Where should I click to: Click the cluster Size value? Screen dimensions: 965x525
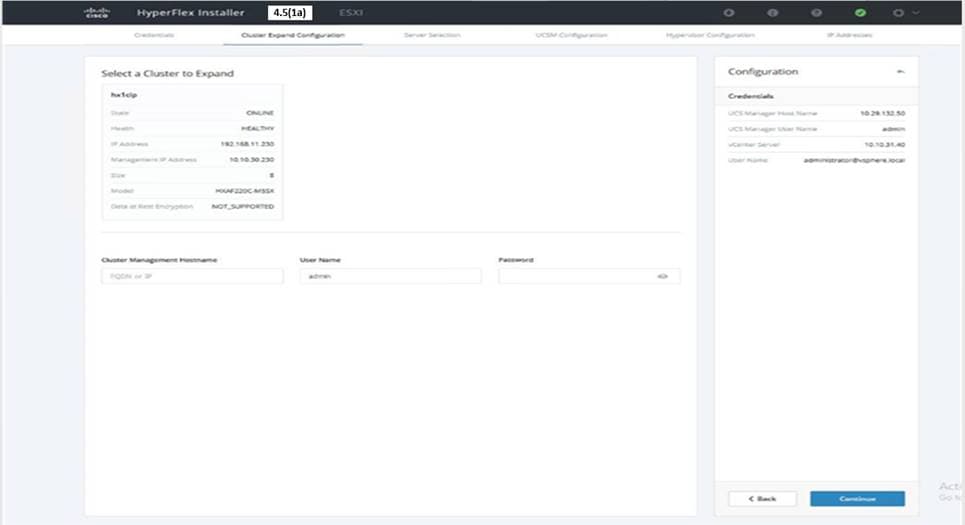tap(271, 175)
